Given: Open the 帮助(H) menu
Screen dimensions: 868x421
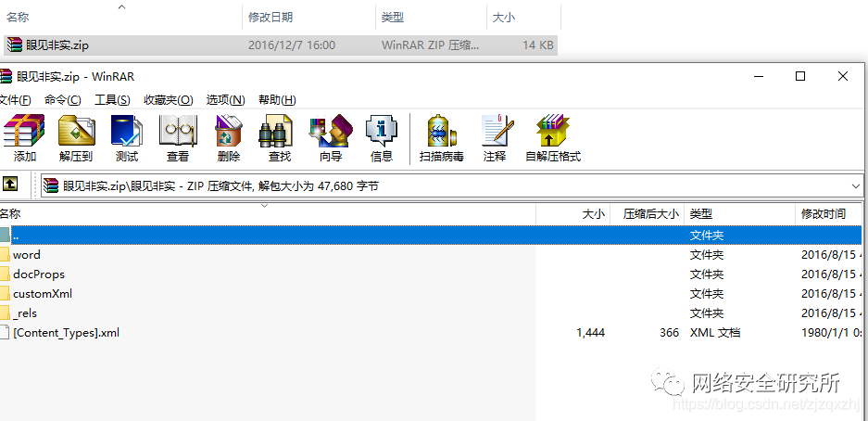Looking at the screenshot, I should [277, 100].
